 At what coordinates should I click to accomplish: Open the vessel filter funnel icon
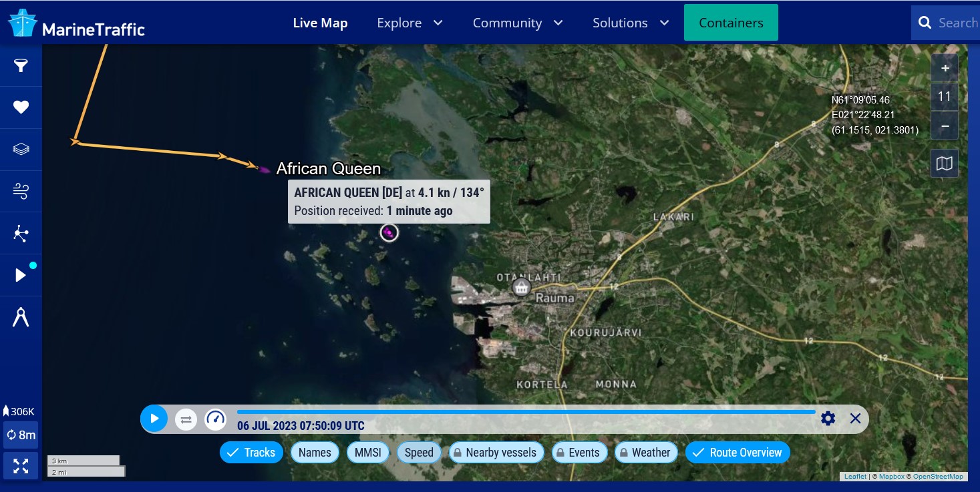[x=21, y=65]
